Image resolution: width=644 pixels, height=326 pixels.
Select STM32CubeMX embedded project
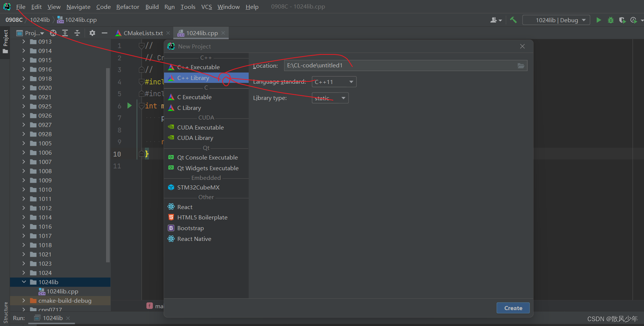coord(206,187)
